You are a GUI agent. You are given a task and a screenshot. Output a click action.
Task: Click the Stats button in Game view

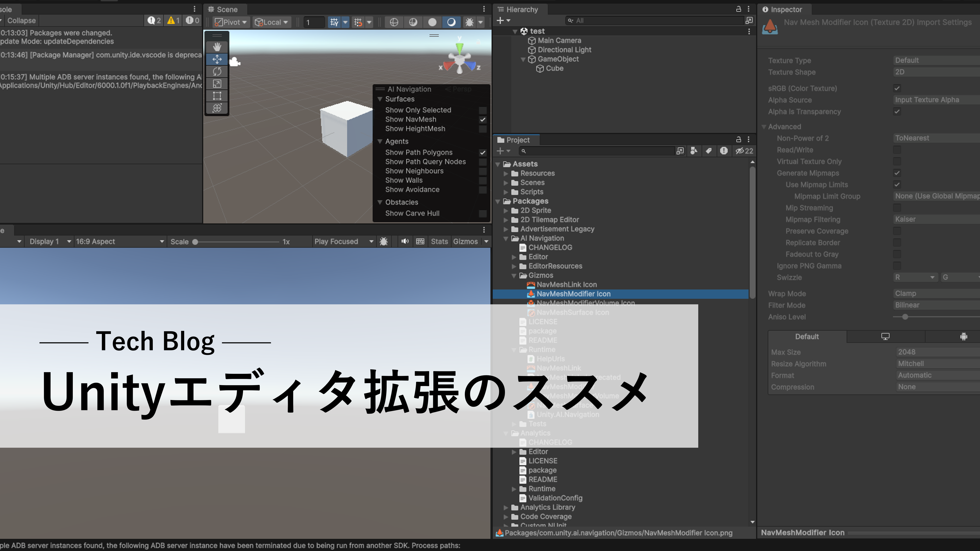point(439,242)
